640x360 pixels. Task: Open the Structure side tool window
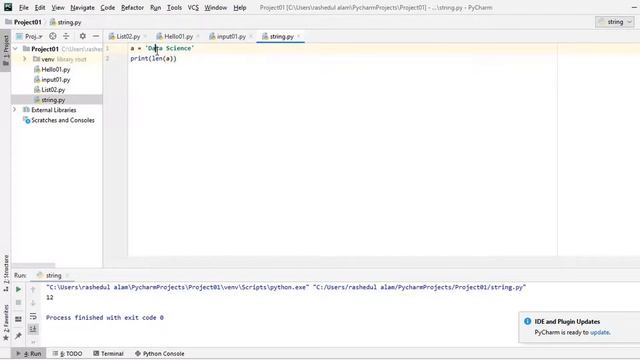[6, 273]
